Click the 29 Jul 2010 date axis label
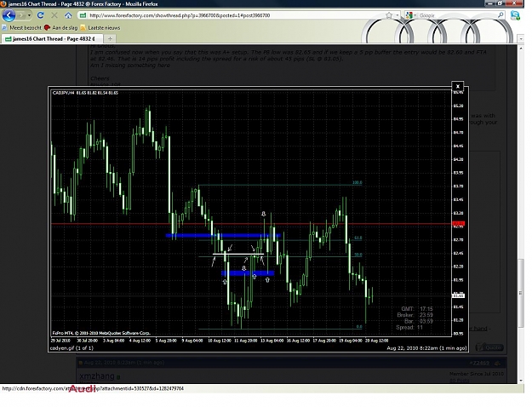Image resolution: width=532 pixels, height=407 pixels. [x=60, y=341]
